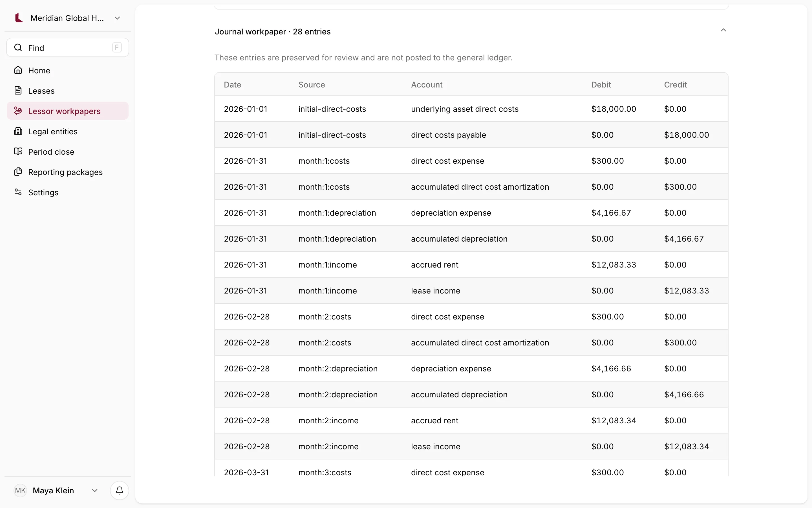Click direct costs payable account cell
The image size is (812, 508).
tap(448, 135)
